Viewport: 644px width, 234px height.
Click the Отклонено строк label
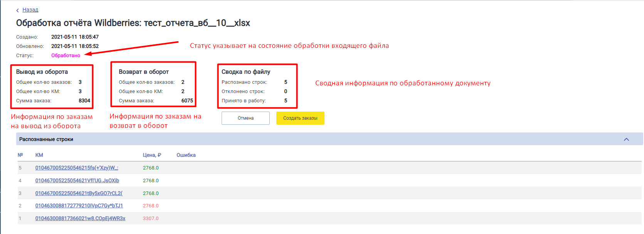pyautogui.click(x=243, y=91)
